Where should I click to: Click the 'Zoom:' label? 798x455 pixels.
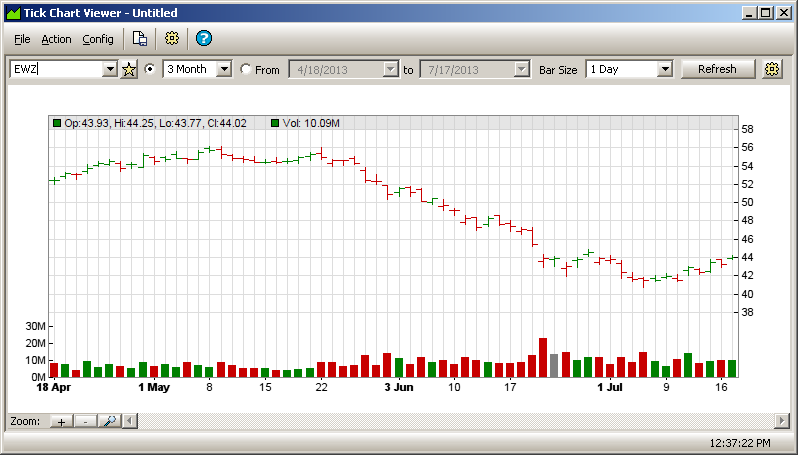click(x=25, y=421)
